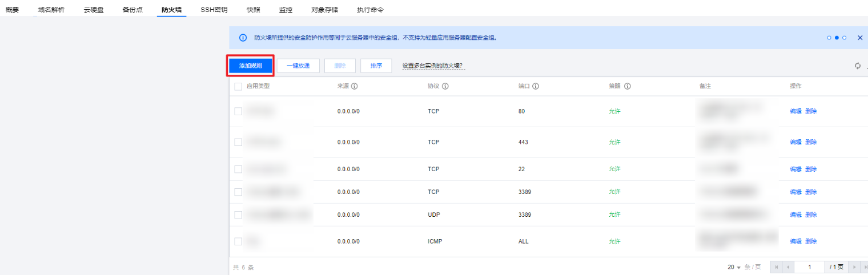Click the port value 443

[x=523, y=142]
